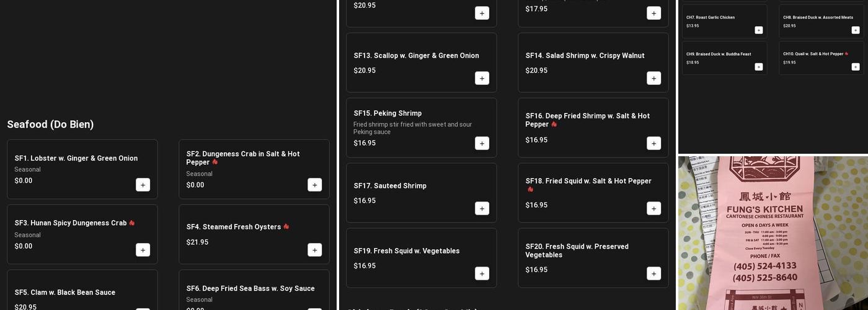This screenshot has height=310, width=868.
Task: Add SF2 Dungeness Crab in Salt & Hot Pepper
Action: tap(314, 185)
